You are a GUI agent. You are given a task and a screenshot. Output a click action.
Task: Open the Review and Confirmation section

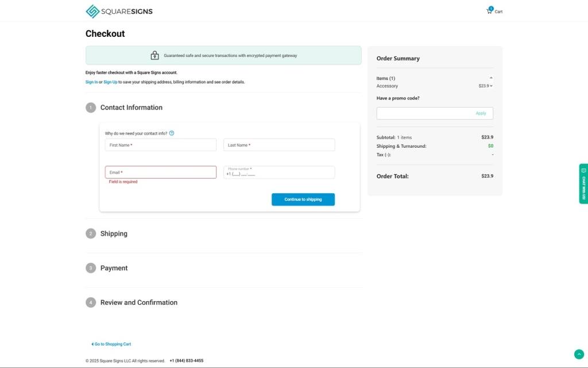coord(138,302)
